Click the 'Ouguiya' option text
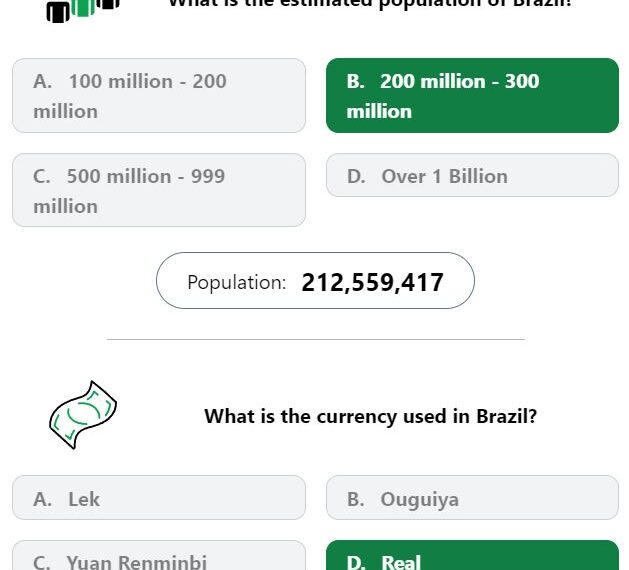Screen dimensions: 629x570 point(420,500)
